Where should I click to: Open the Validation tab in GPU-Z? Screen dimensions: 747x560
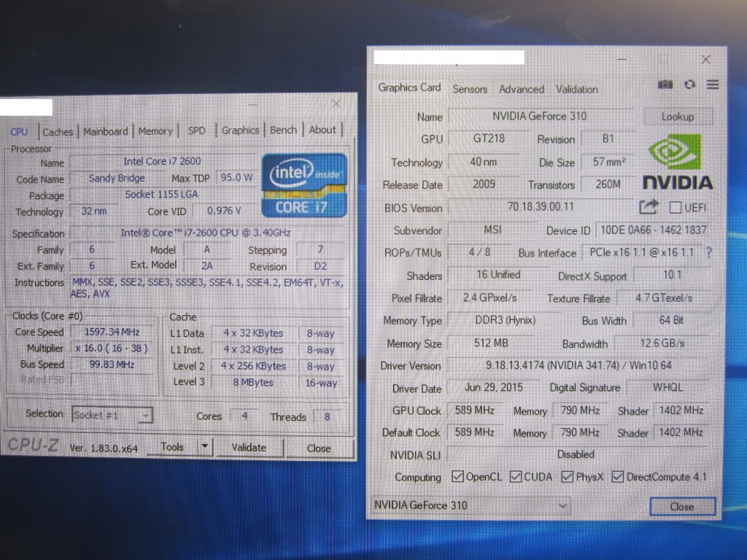576,89
